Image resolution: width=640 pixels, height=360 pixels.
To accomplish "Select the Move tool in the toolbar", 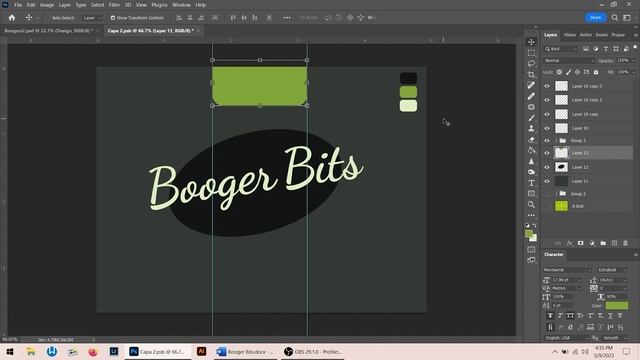I will (x=531, y=42).
